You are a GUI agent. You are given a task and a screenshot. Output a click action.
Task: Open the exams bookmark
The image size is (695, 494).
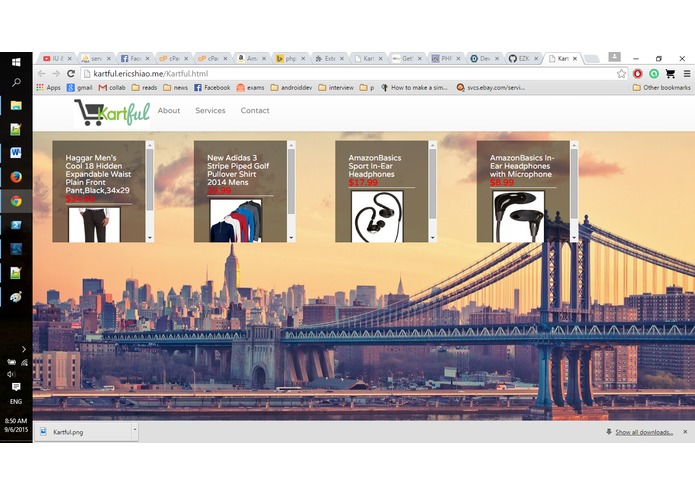[250, 88]
